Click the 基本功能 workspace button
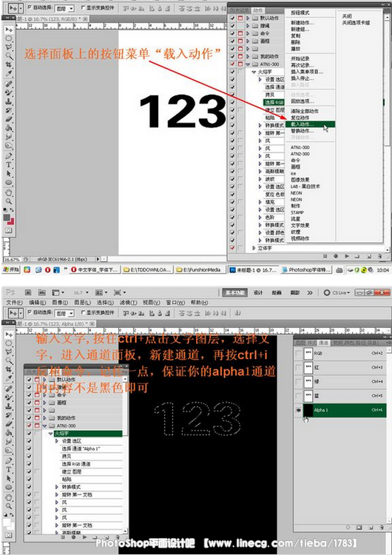This screenshot has width=392, height=555. click(235, 293)
